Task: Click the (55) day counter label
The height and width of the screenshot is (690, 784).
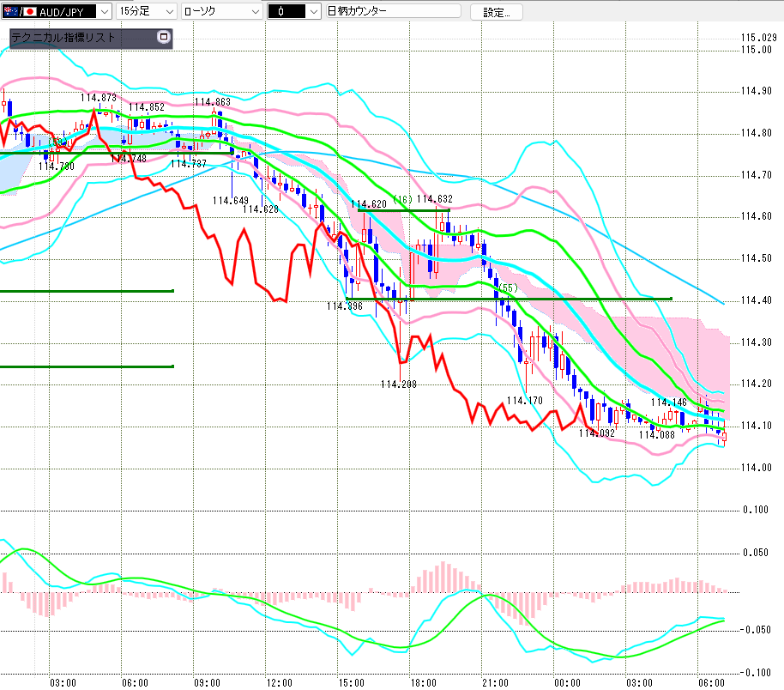Action: tap(508, 287)
